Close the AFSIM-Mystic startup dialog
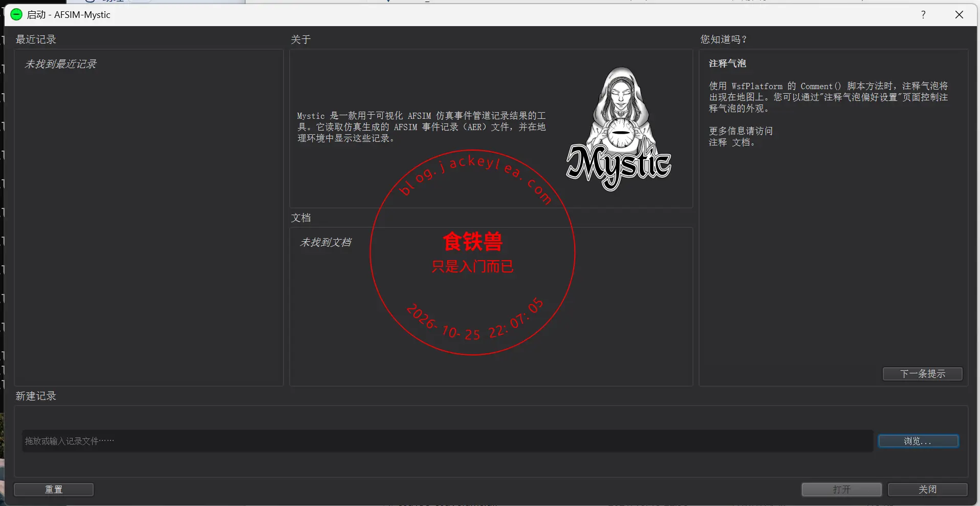The width and height of the screenshot is (980, 506). [959, 14]
